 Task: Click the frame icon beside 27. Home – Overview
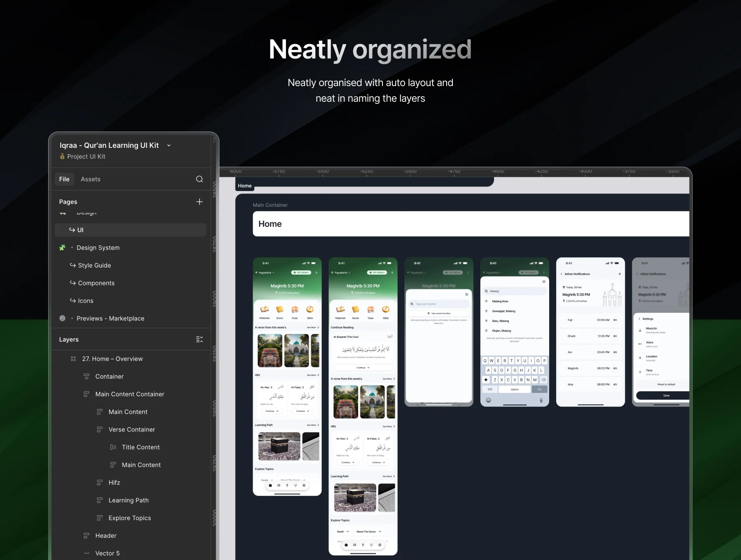[73, 359]
